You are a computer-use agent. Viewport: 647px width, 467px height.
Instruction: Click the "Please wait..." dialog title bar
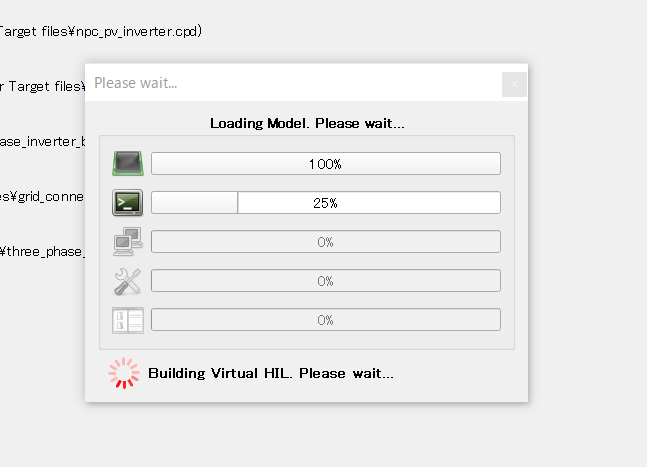(290, 83)
